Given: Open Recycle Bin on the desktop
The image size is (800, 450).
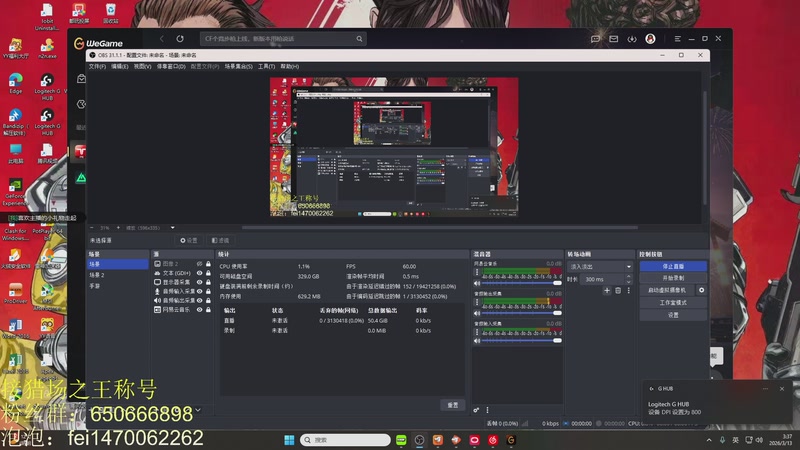Looking at the screenshot, I should (111, 14).
